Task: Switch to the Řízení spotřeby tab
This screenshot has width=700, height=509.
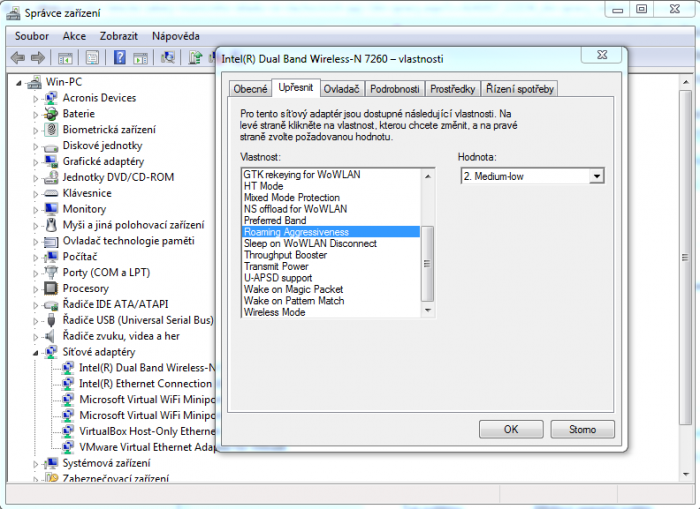Action: point(520,89)
